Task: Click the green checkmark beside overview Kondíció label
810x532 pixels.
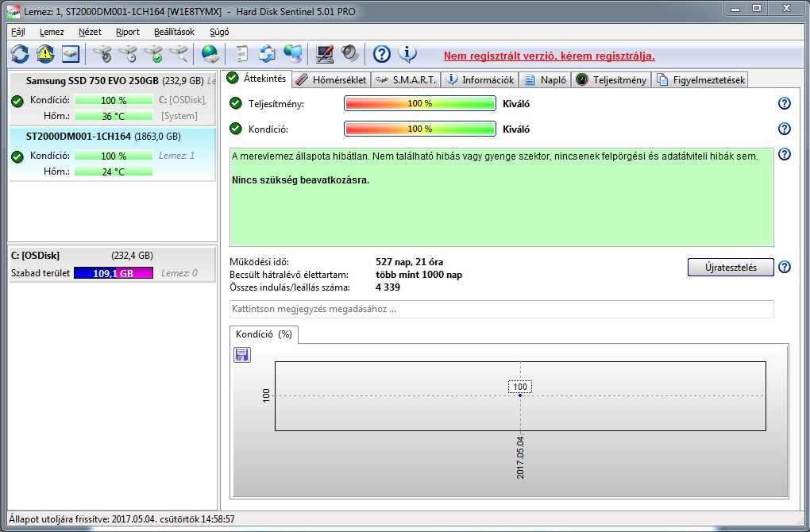Action: point(236,129)
